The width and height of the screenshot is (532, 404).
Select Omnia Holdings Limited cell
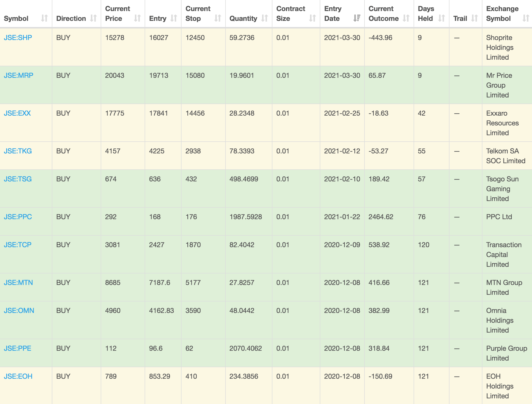coord(507,320)
